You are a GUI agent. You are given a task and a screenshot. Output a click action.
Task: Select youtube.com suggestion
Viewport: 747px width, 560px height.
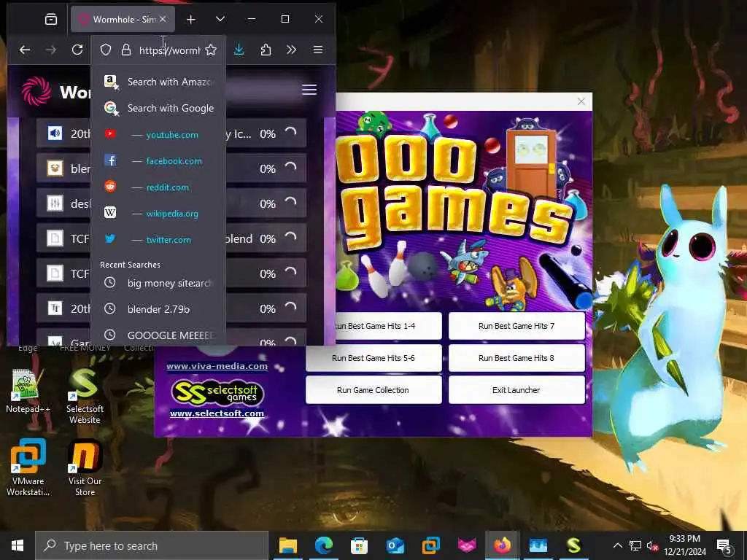[x=158, y=135]
